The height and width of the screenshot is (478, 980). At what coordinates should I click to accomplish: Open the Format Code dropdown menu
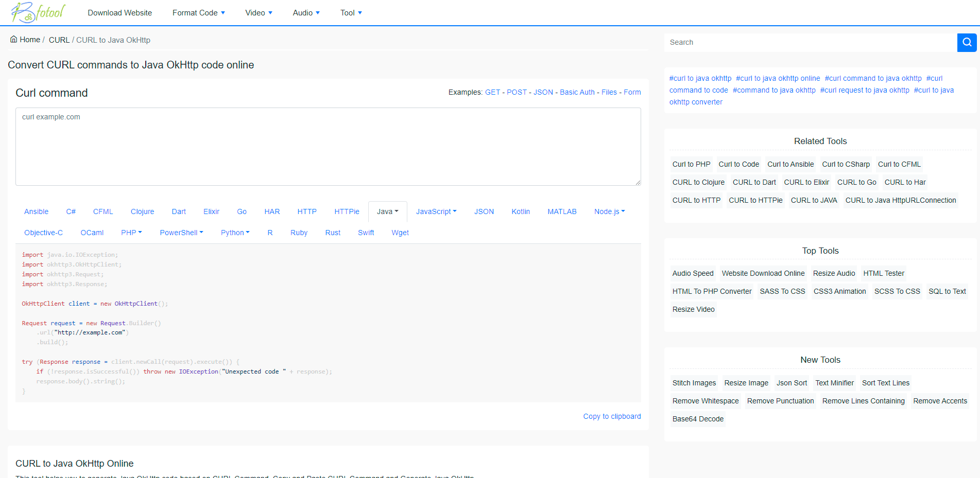pos(199,12)
